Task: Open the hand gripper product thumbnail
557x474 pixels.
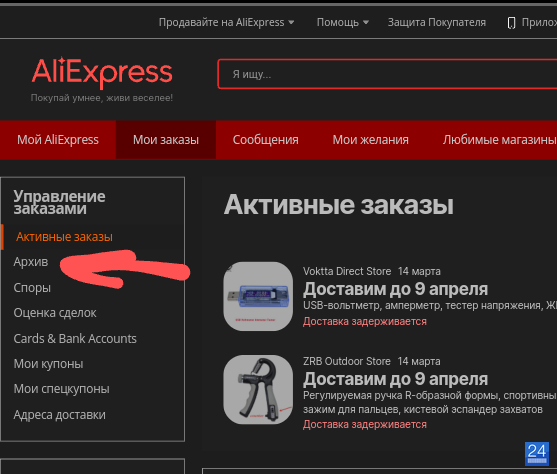Action: (258, 389)
